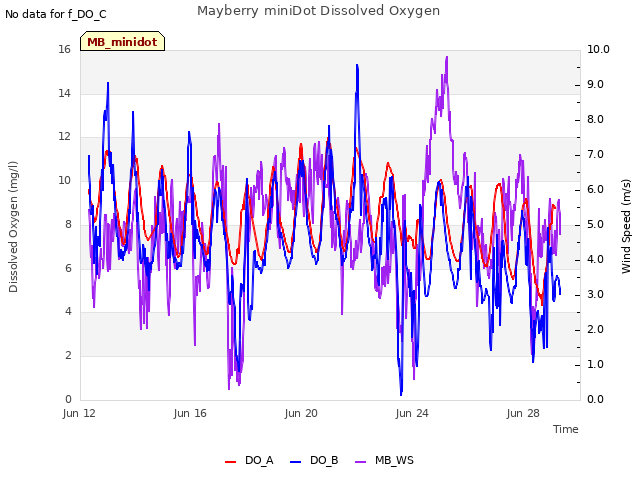Image resolution: width=640 pixels, height=480 pixels.
Task: Select the Wind Speed (m/s) axis label
Action: click(x=626, y=226)
